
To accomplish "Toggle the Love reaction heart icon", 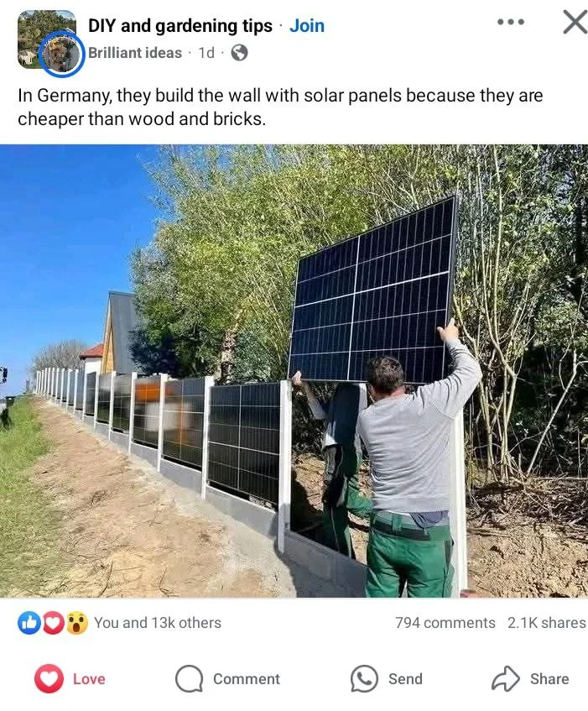I will tap(49, 679).
